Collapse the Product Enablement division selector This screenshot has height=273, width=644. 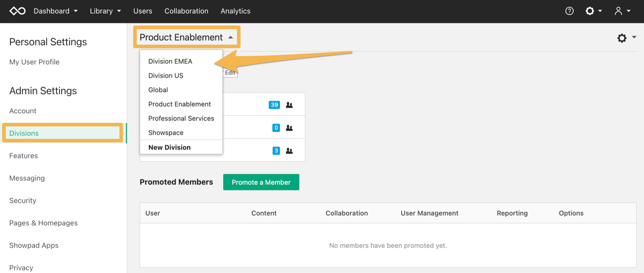(x=186, y=37)
